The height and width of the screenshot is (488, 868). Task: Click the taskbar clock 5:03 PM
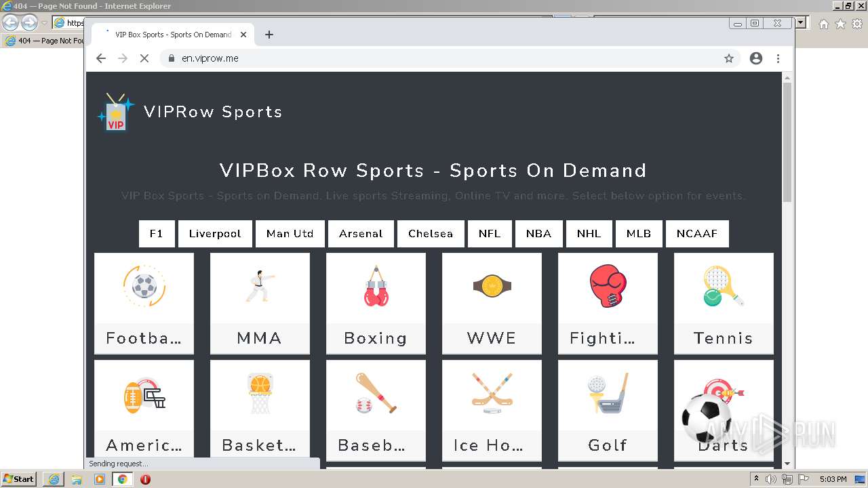pos(833,479)
